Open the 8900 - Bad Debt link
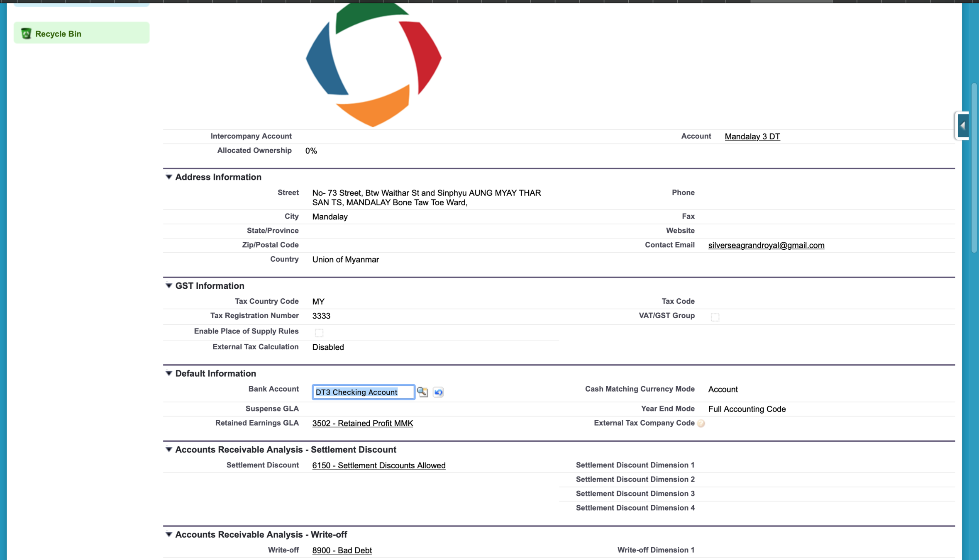The height and width of the screenshot is (560, 979). [342, 550]
